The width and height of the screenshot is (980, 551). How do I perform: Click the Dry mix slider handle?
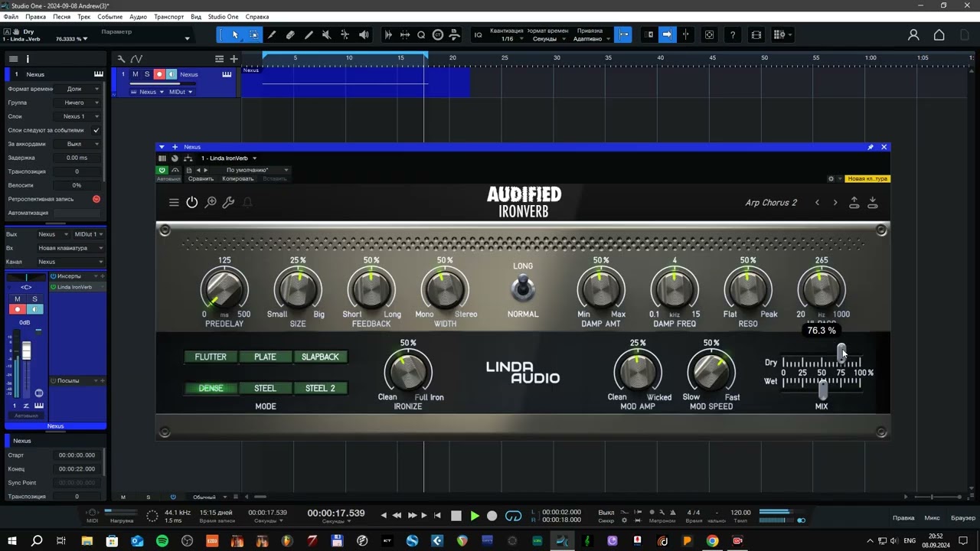(841, 352)
